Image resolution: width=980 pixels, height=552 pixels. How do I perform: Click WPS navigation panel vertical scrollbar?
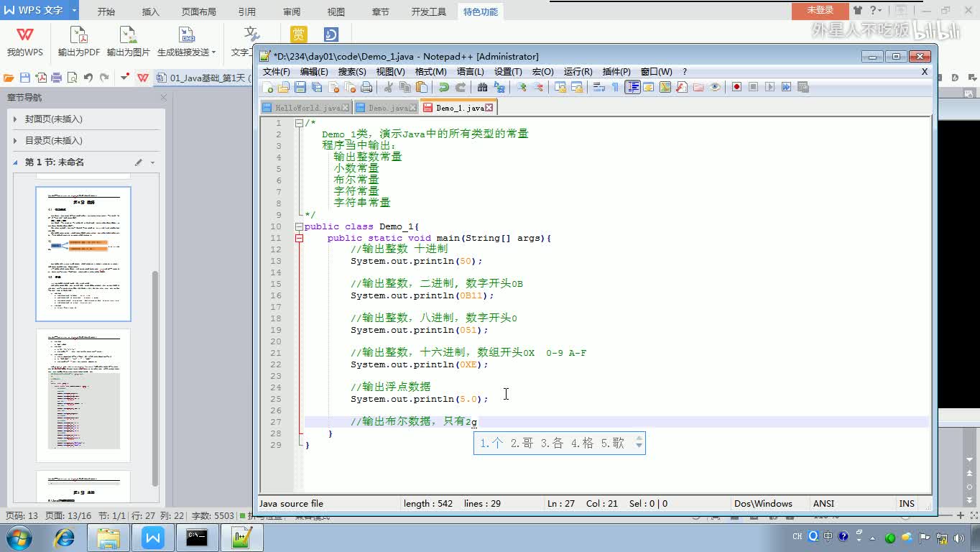[x=155, y=377]
